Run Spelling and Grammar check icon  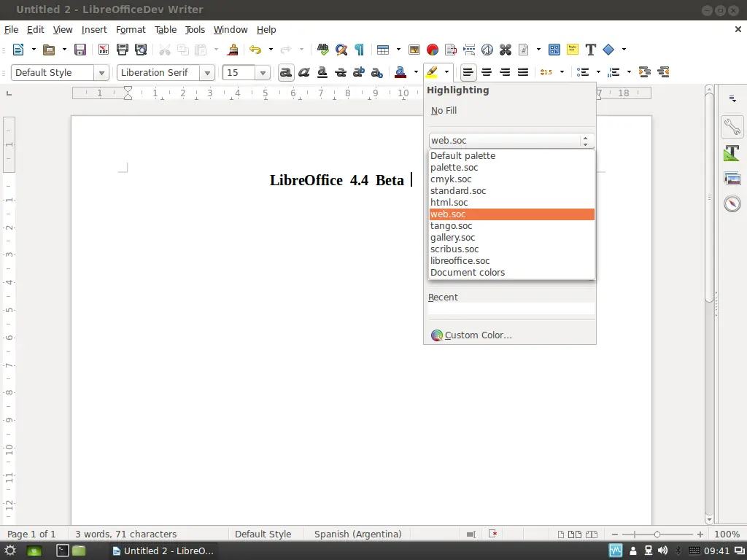pos(323,50)
